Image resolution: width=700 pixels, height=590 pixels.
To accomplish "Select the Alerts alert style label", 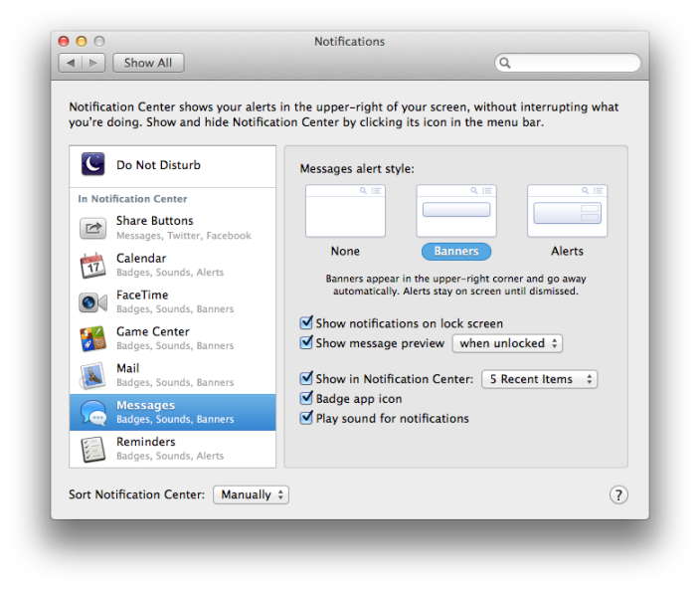I will [x=567, y=252].
